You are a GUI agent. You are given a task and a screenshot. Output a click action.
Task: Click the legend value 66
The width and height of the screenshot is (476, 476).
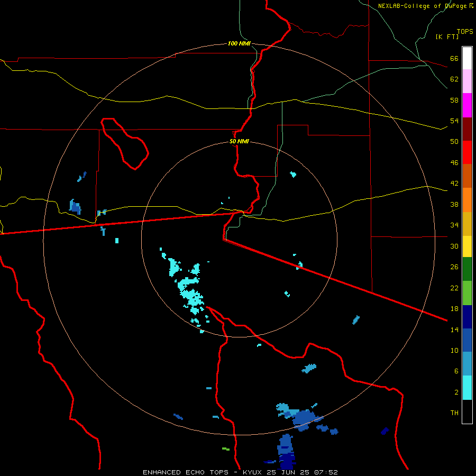454,59
